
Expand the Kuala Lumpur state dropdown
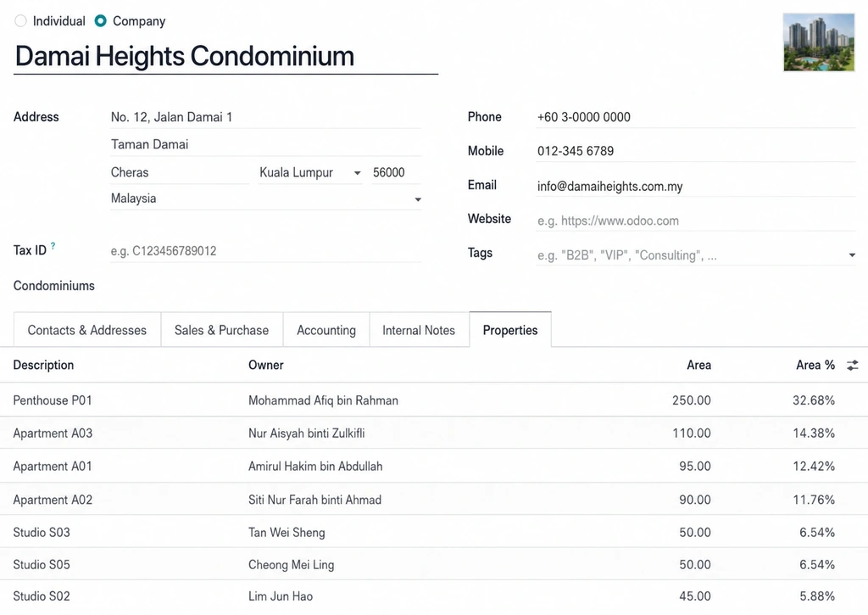(358, 173)
